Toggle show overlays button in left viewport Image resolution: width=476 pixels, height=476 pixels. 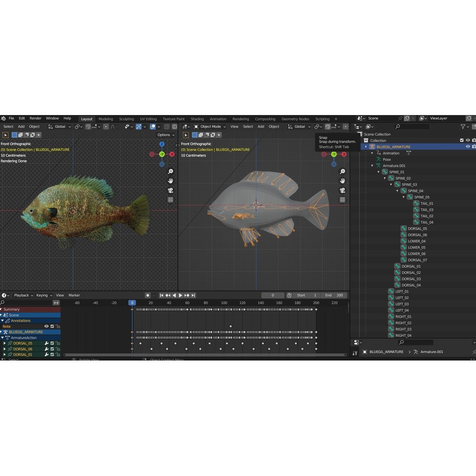tap(152, 127)
